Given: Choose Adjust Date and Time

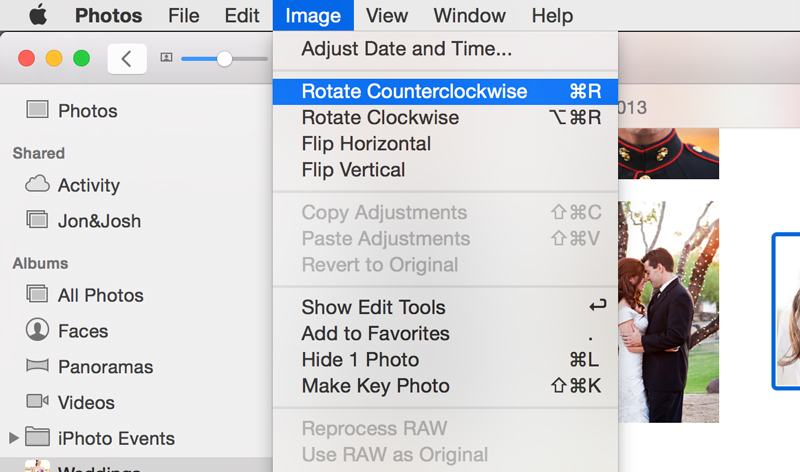Looking at the screenshot, I should point(445,49).
